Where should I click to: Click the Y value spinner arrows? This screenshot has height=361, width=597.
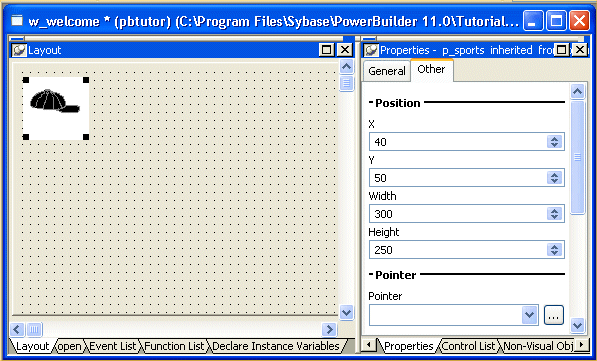tap(554, 178)
